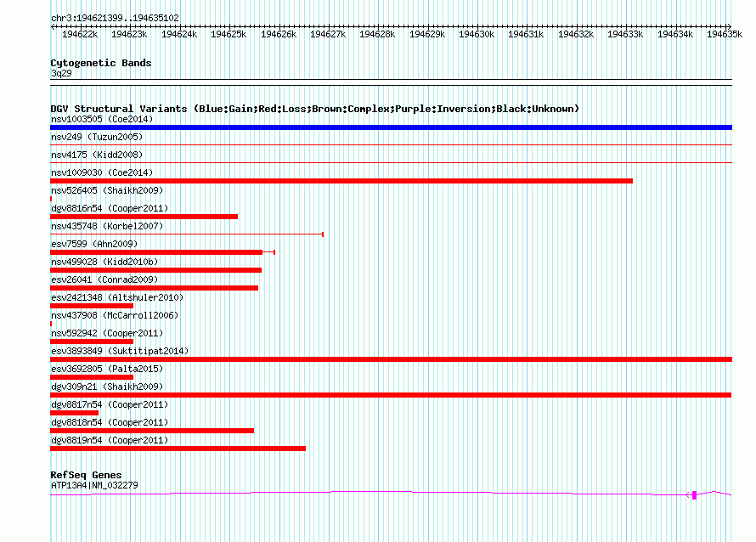Click the thin red nsv249 variant line
The height and width of the screenshot is (542, 756).
click(391, 144)
